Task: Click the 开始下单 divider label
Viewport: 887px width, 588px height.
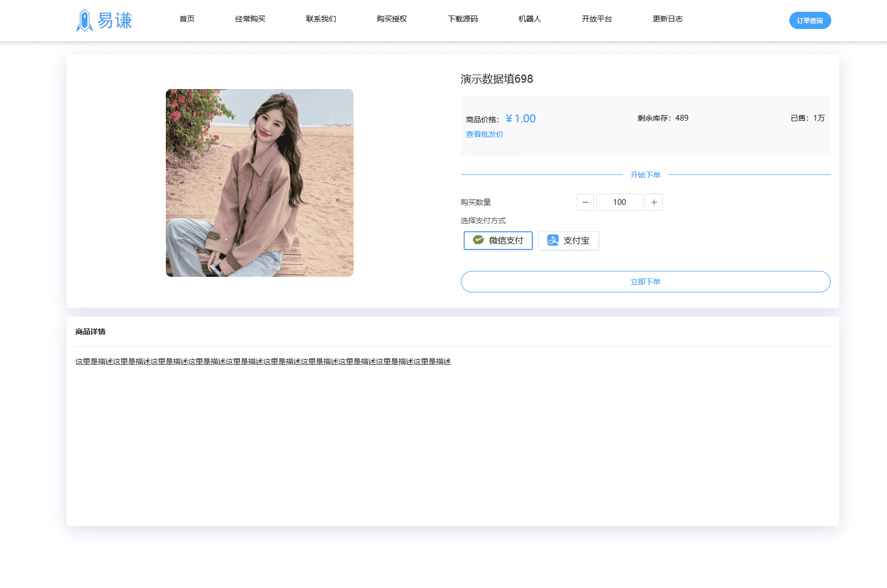Action: pos(646,175)
